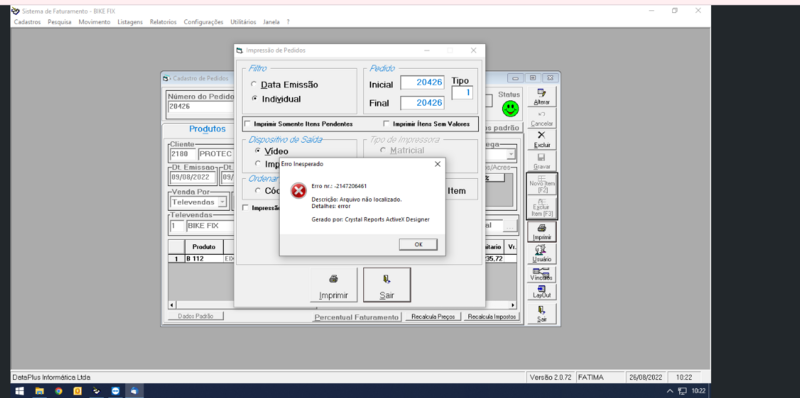Click the Alterar icon in Cadastro de Pedidos
This screenshot has height=398, width=800.
point(541,96)
